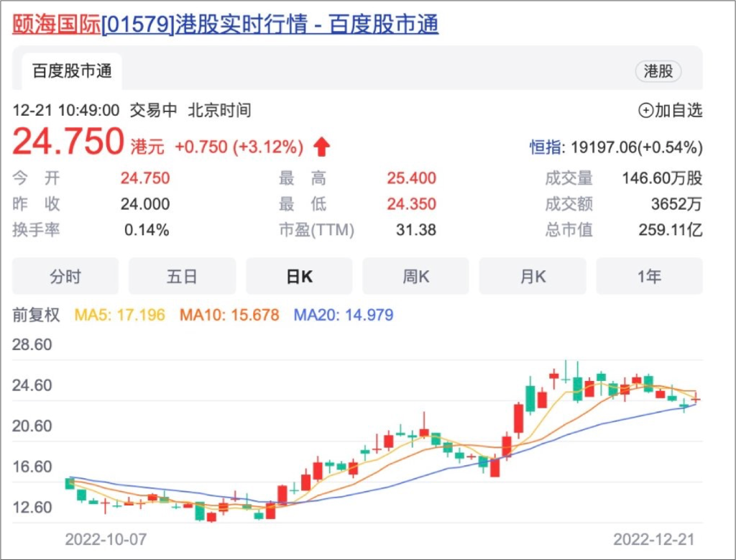This screenshot has height=560, width=736.
Task: Click the latest candlestick at chart's right edge
Action: point(696,399)
